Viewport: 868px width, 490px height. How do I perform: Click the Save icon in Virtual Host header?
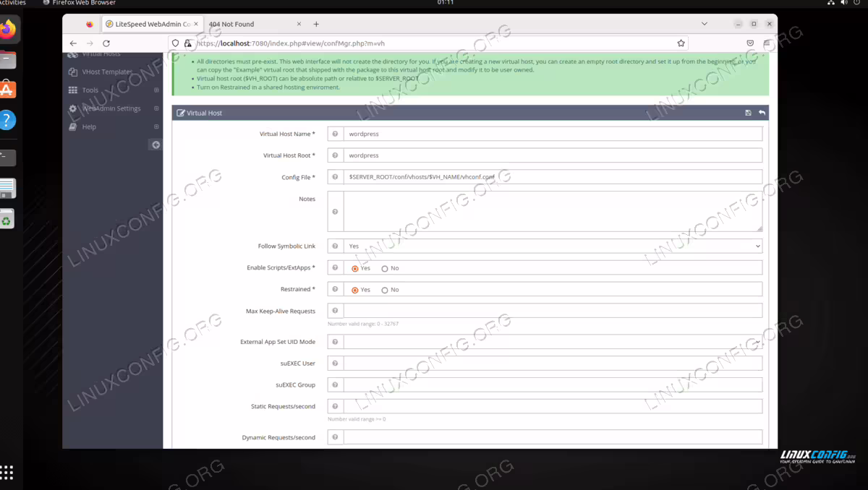tap(748, 113)
